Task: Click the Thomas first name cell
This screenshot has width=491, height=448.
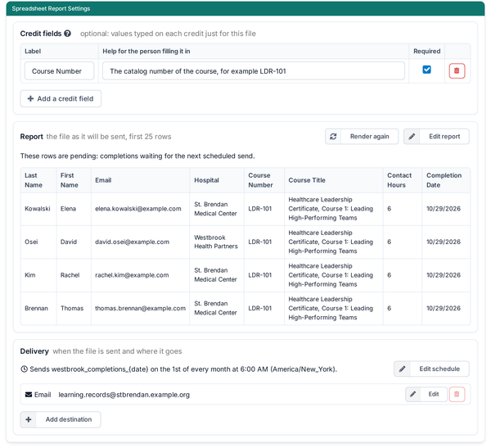Action: [x=74, y=309]
